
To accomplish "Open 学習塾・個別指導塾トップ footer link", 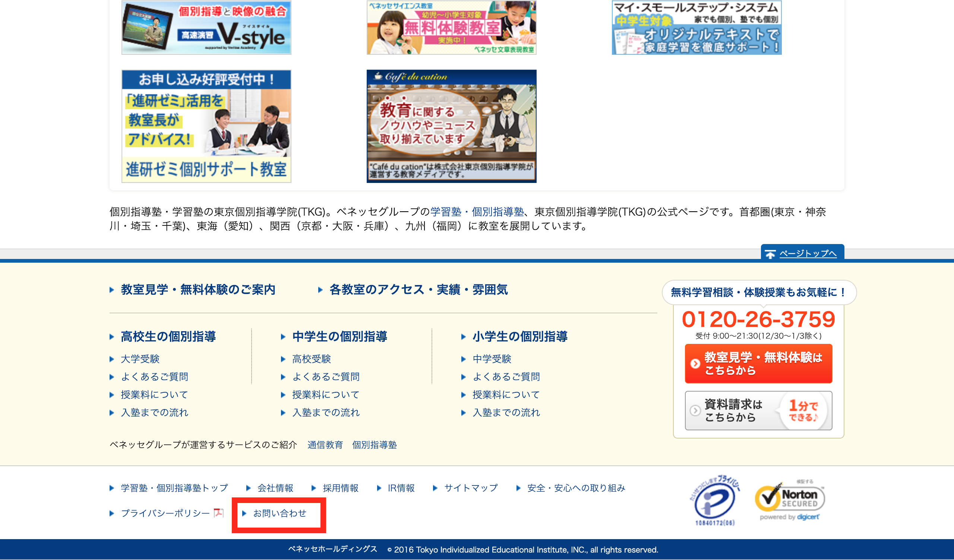I will pos(174,488).
